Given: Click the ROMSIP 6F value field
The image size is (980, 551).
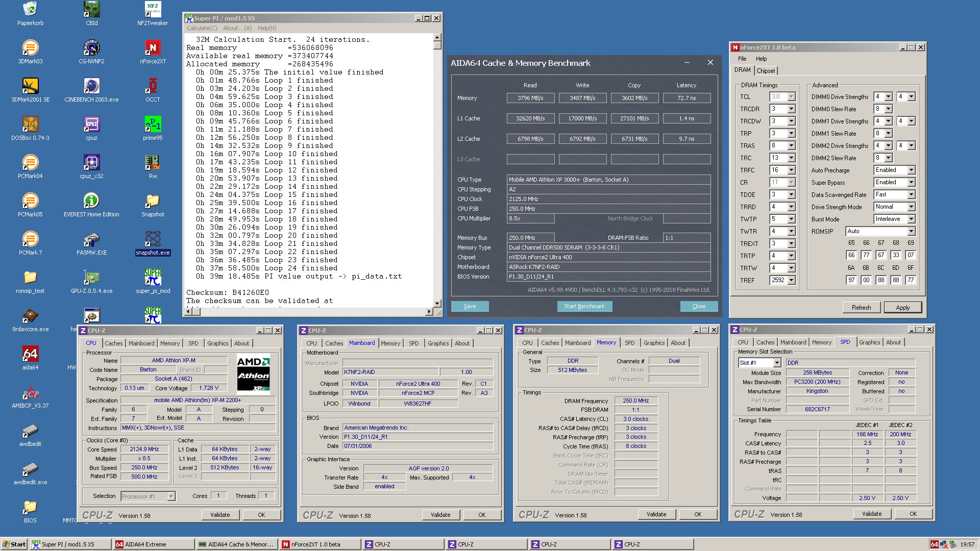Looking at the screenshot, I should tap(911, 280).
